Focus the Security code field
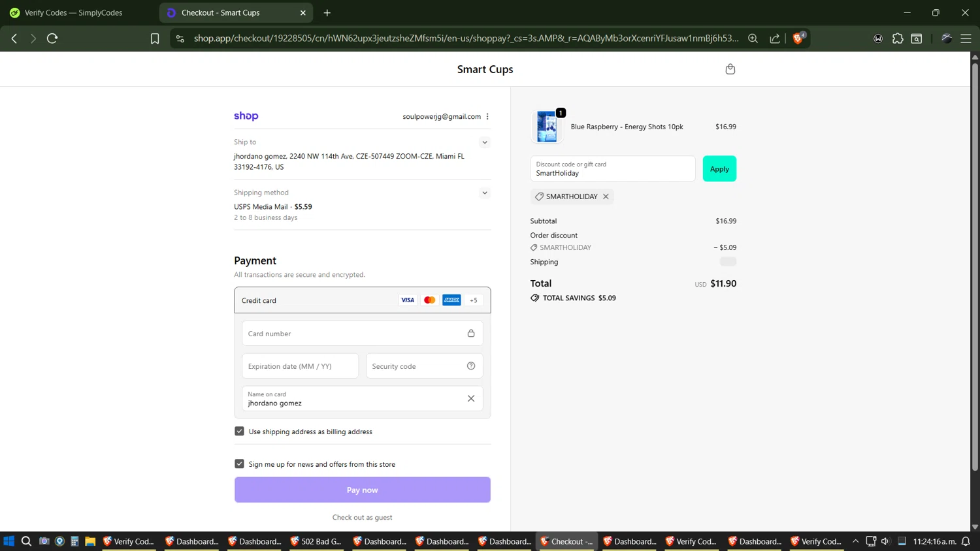980x551 pixels. (x=424, y=366)
